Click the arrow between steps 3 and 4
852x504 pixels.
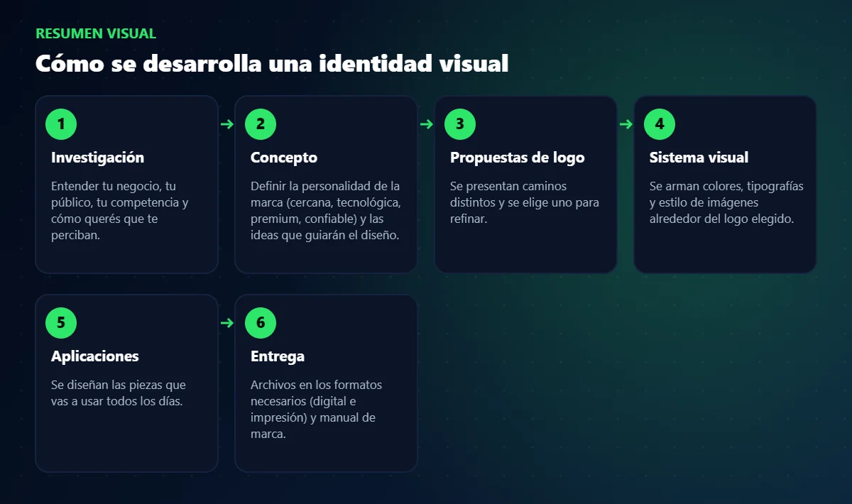click(626, 124)
